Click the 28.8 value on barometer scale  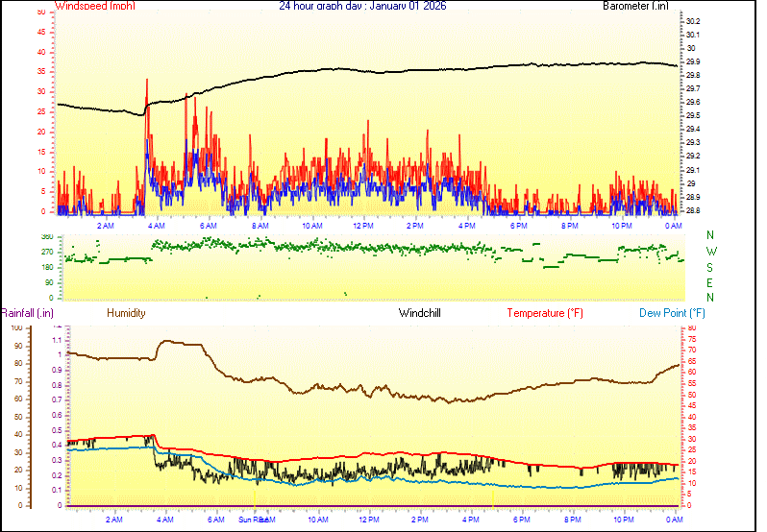(692, 210)
